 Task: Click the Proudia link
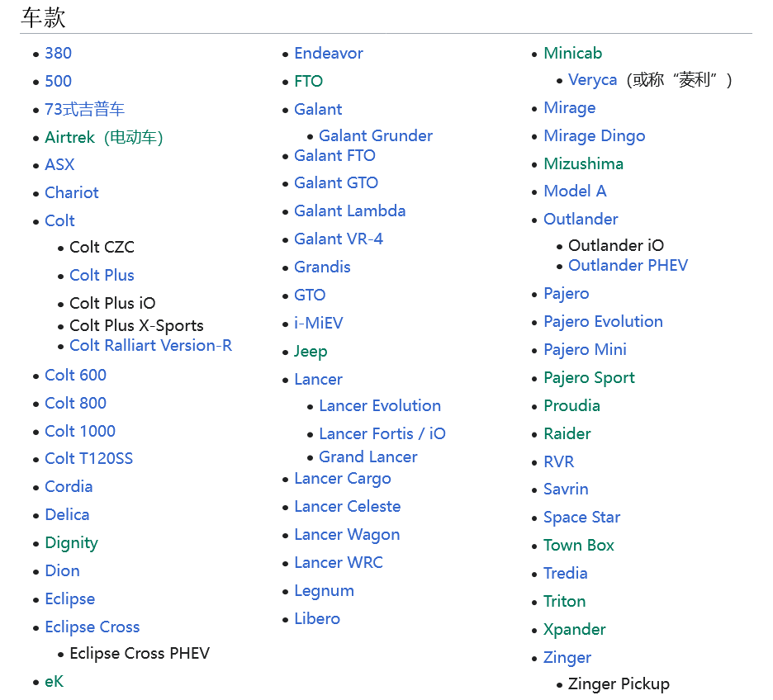(571, 406)
